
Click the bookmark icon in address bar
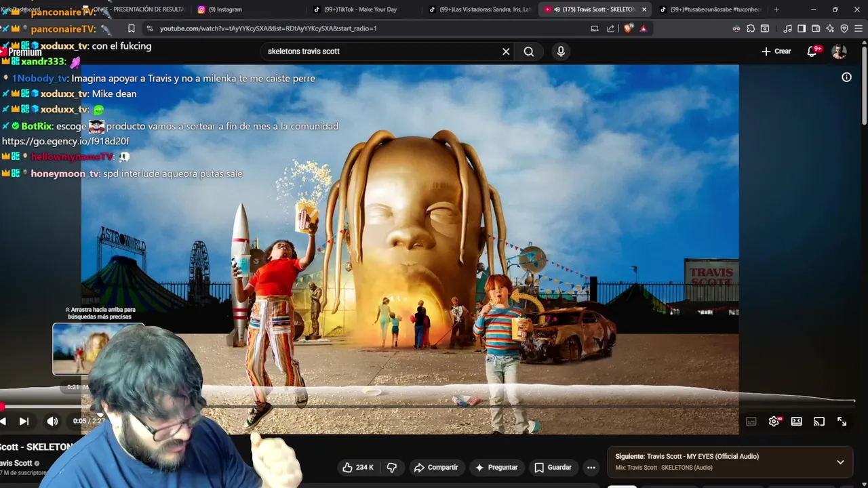132,28
